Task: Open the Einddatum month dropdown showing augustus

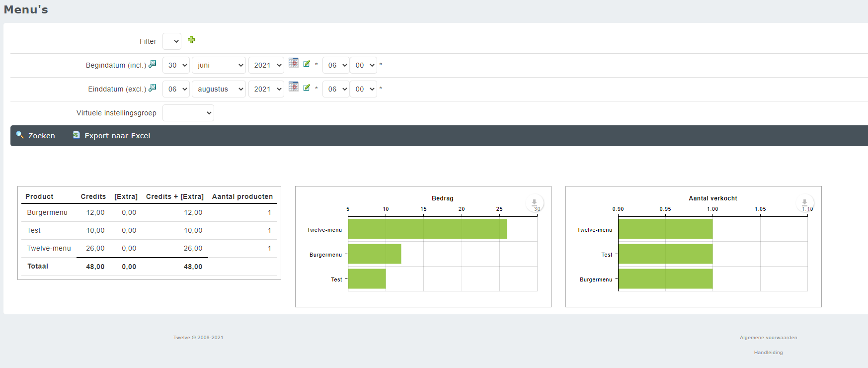Action: pyautogui.click(x=219, y=89)
